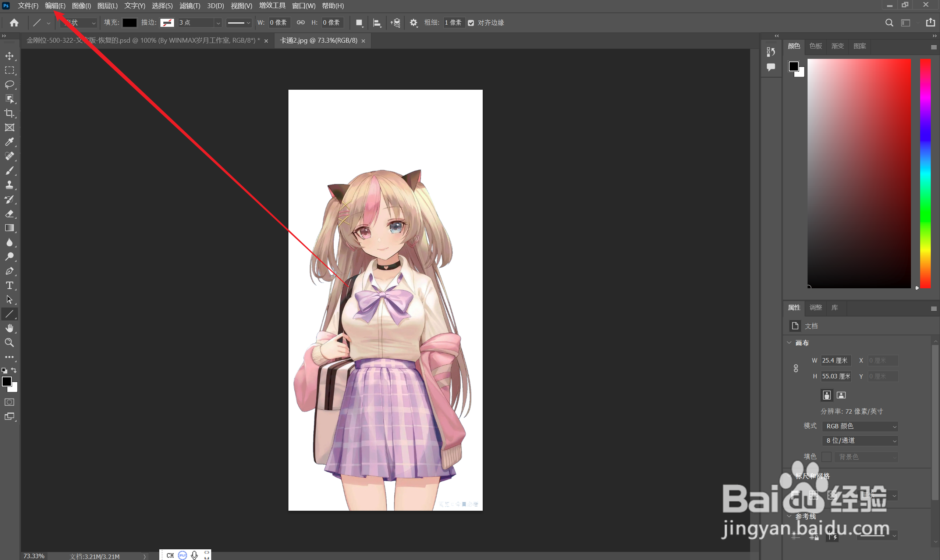Toggle the width-height link icon in options bar

(x=301, y=23)
